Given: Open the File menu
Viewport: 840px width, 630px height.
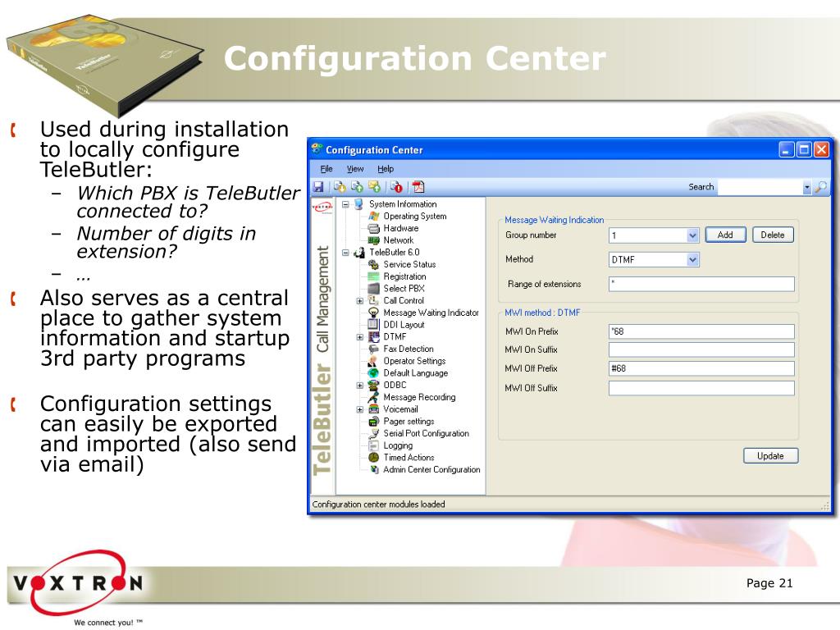Looking at the screenshot, I should pyautogui.click(x=326, y=169).
